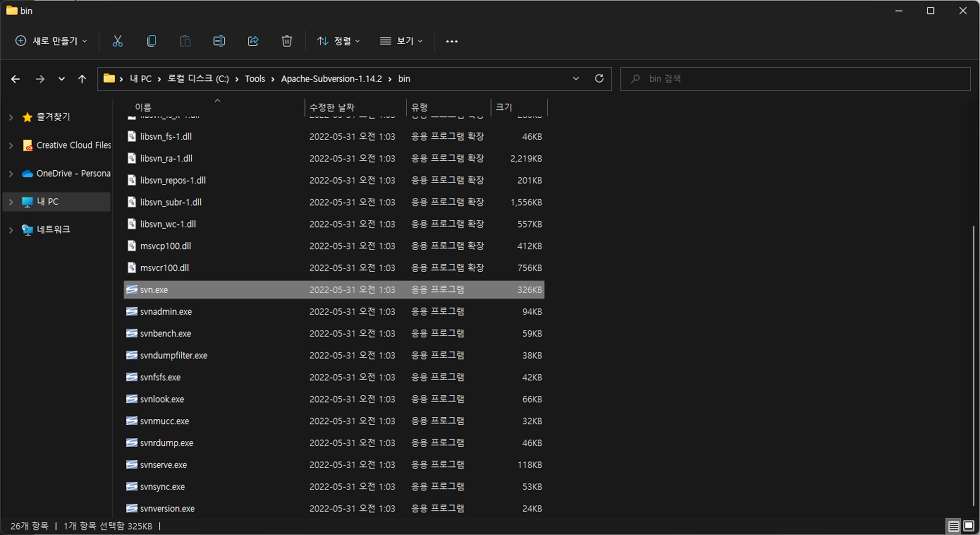980x535 pixels.
Task: Select the svnadmin.exe file
Action: pos(166,312)
